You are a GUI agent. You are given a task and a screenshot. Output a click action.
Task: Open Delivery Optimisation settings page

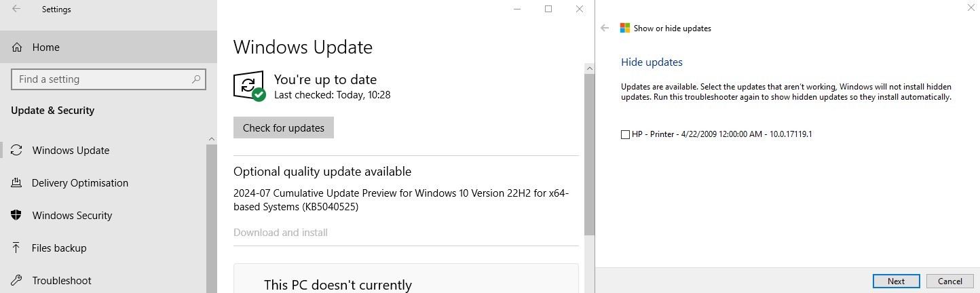coord(79,183)
